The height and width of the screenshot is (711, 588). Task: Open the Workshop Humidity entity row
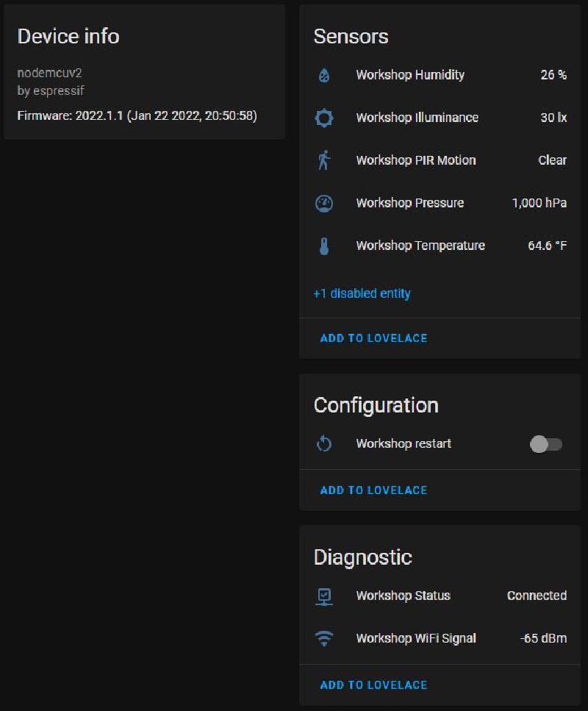click(410, 75)
